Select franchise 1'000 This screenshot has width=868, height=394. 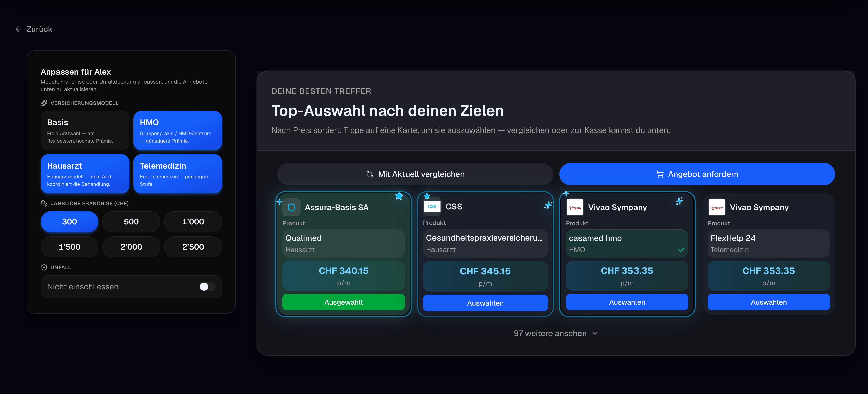tap(193, 222)
